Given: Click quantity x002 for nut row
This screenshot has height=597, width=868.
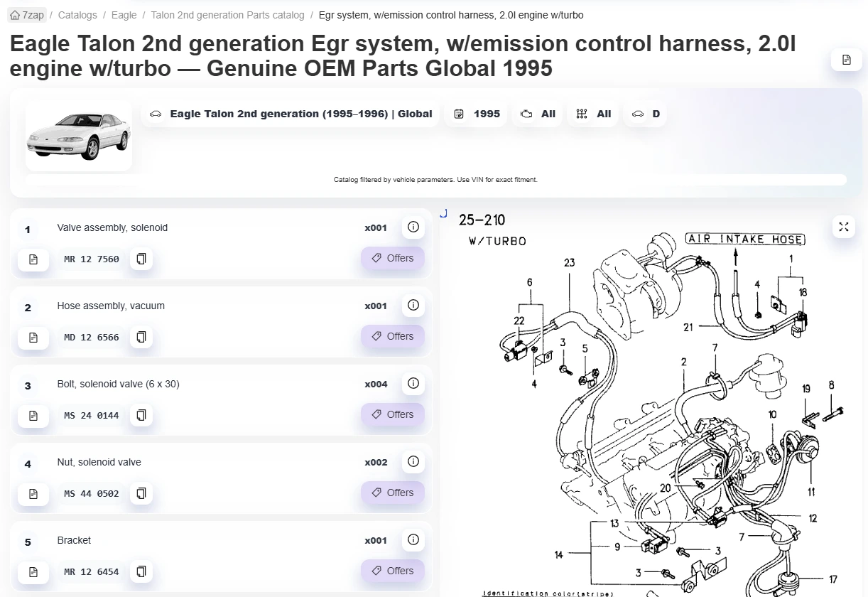Looking at the screenshot, I should (376, 463).
